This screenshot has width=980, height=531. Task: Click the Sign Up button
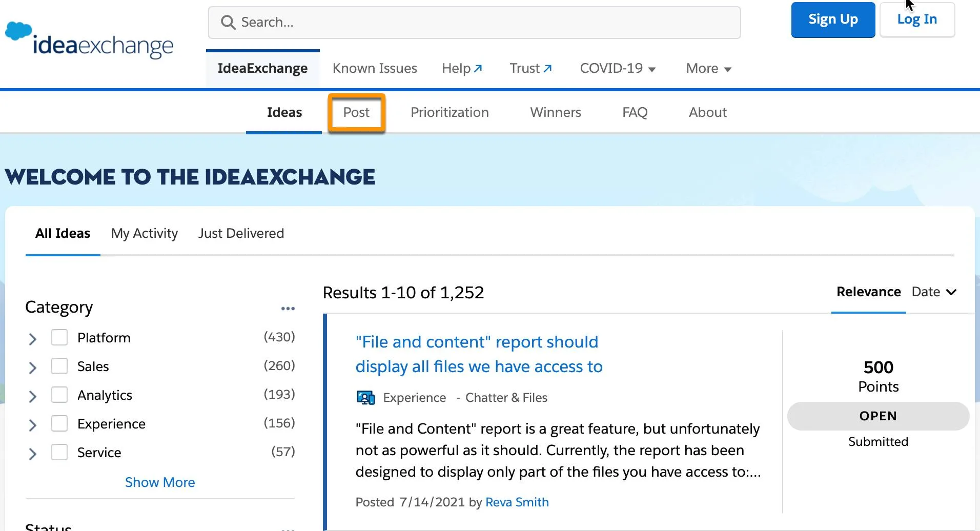[x=833, y=19]
